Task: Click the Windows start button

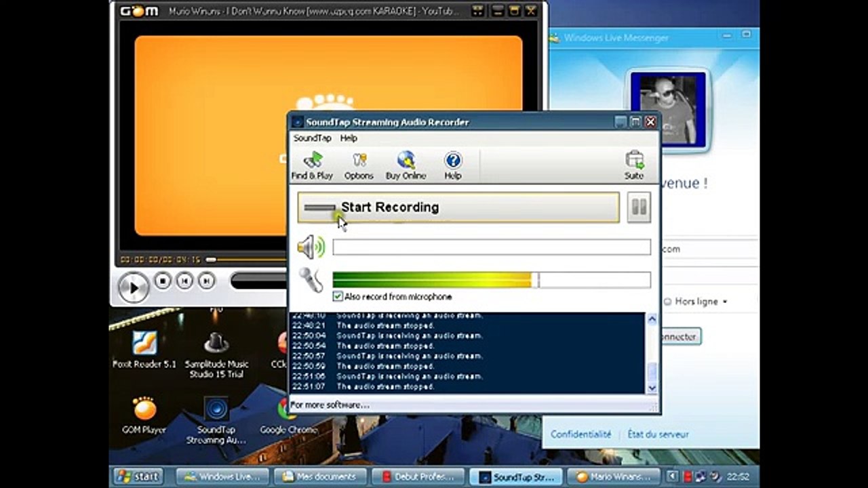Action: (x=138, y=476)
